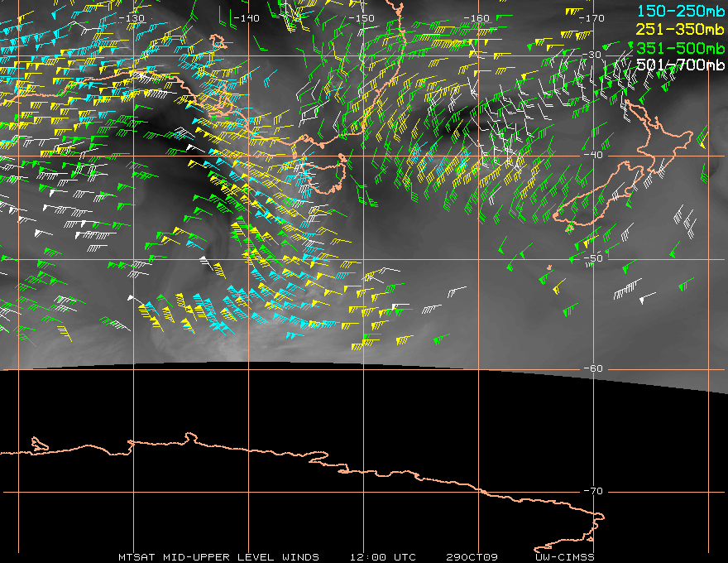Image resolution: width=728 pixels, height=563 pixels.
Task: Click the -60 latitude label
Action: point(593,368)
